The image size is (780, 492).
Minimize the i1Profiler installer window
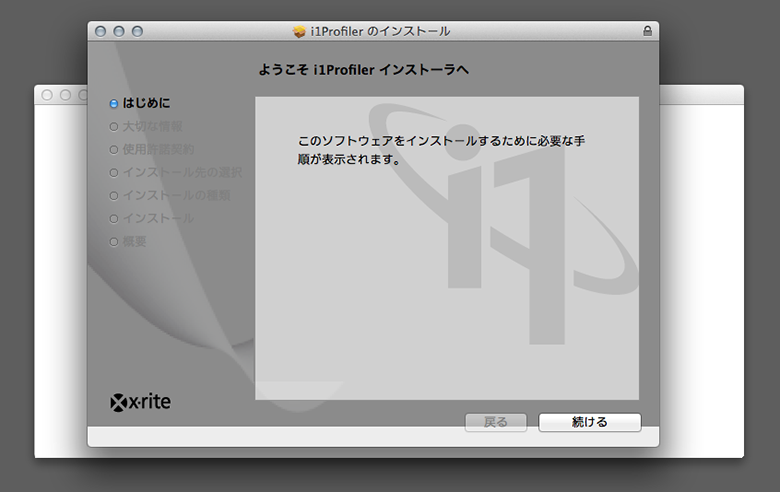(118, 31)
